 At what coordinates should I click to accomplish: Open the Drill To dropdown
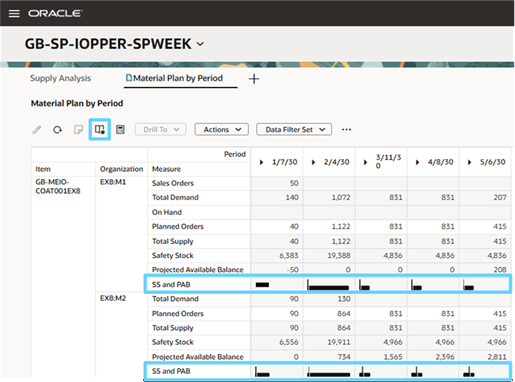(x=161, y=129)
